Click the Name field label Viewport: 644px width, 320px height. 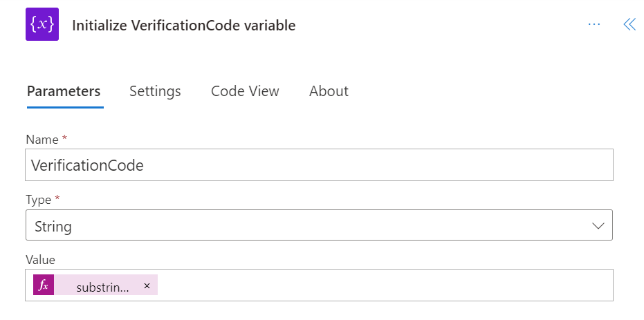pyautogui.click(x=42, y=140)
